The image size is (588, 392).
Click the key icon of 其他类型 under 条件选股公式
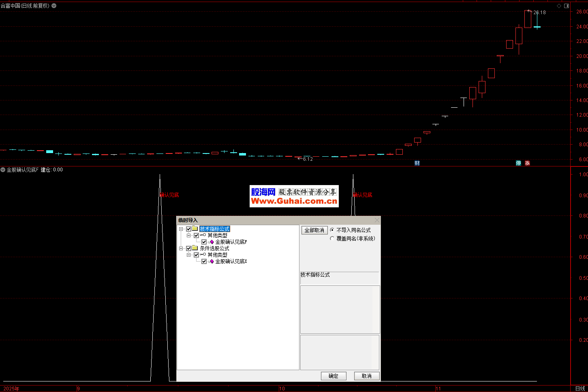203,254
